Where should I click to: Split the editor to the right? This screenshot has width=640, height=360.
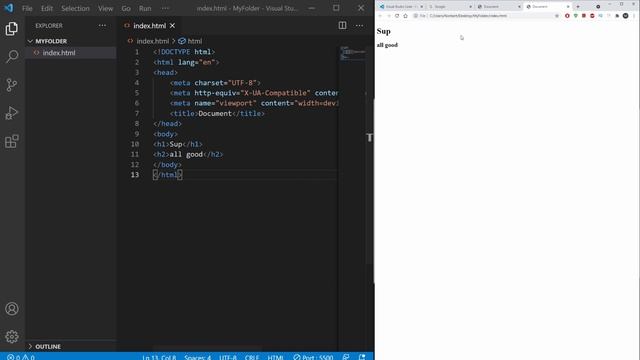tap(342, 25)
